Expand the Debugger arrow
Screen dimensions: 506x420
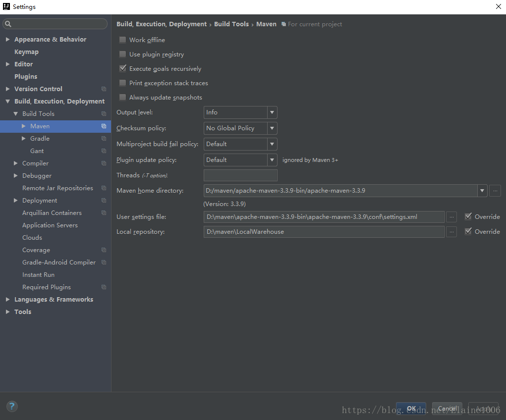[15, 175]
